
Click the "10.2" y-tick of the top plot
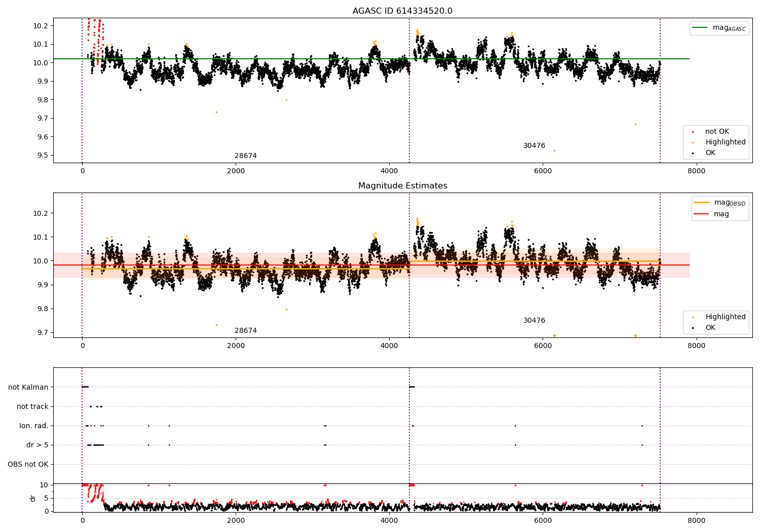(40, 26)
